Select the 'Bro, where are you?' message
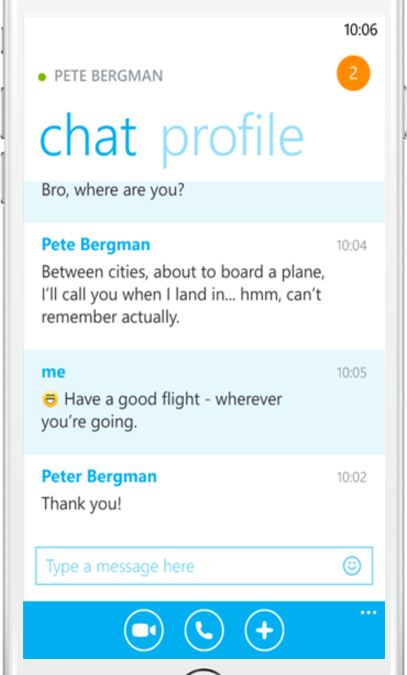Viewport: 407px width, 675px height. coord(113,190)
